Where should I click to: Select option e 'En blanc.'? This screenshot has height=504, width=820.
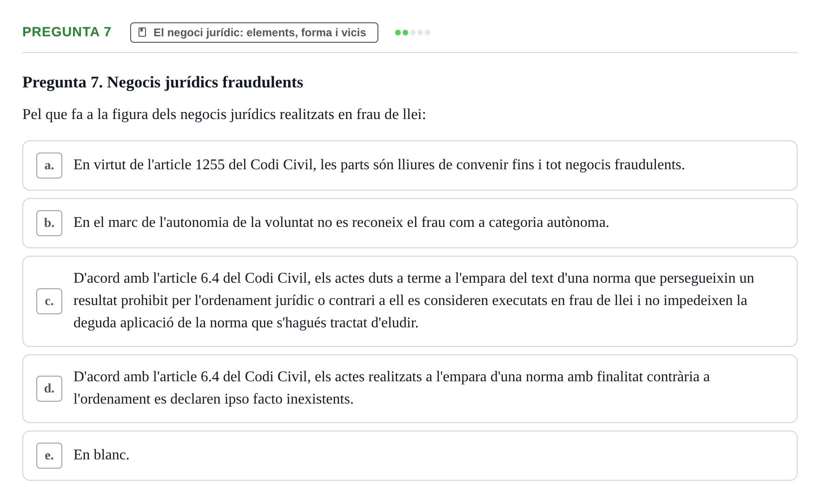[x=410, y=456]
